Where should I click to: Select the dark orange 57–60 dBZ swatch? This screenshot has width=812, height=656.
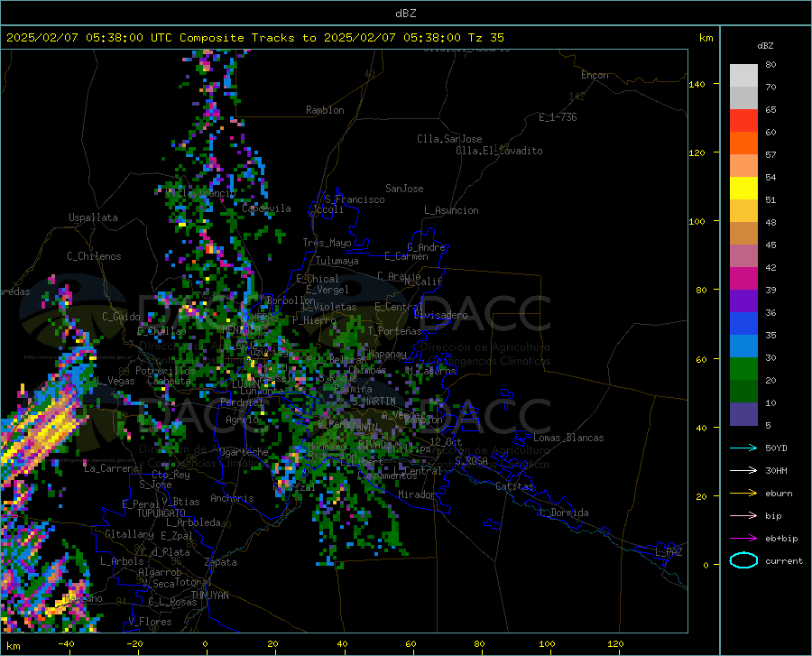tap(743, 143)
